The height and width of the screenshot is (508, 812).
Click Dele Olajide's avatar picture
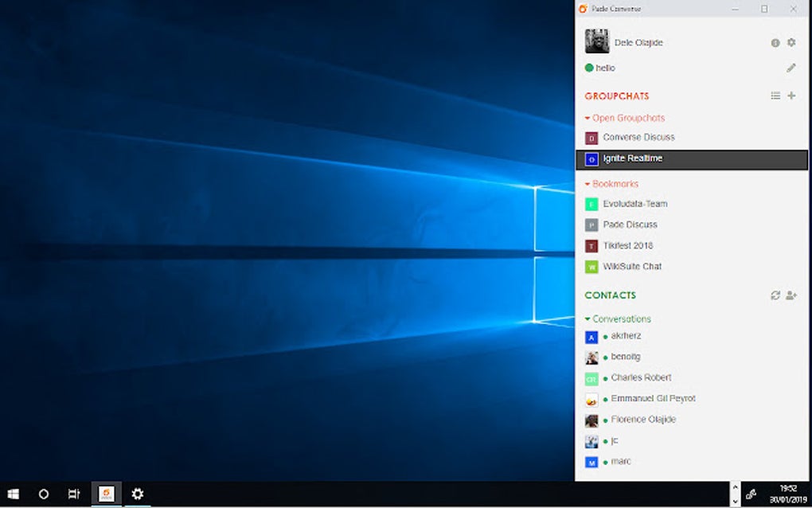click(596, 41)
